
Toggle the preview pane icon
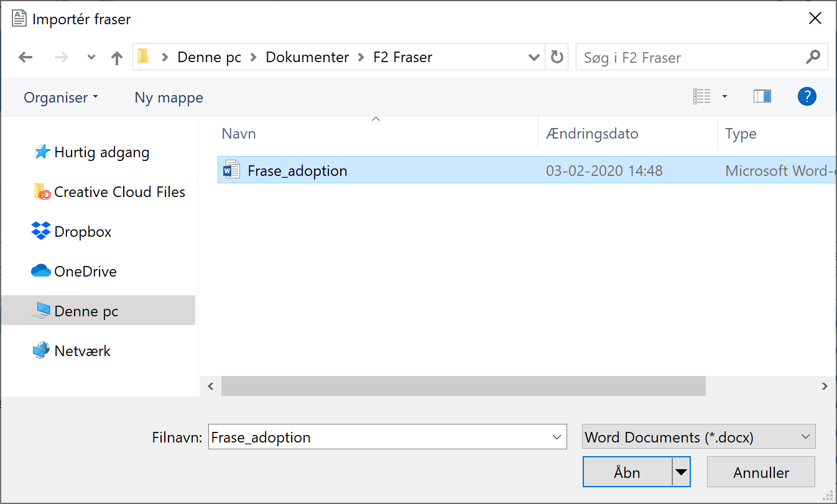(x=762, y=96)
